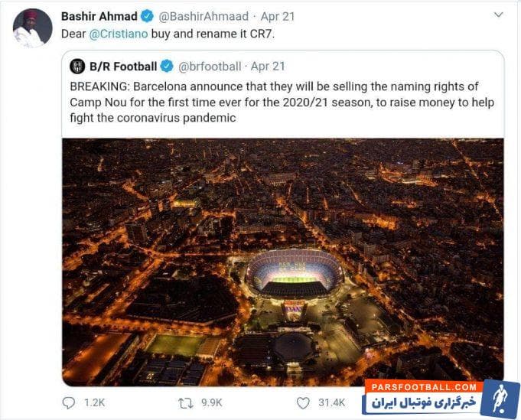The height and width of the screenshot is (420, 521).
Task: Open the quoted BREAKING Barcelona tweet text
Action: tap(282, 100)
